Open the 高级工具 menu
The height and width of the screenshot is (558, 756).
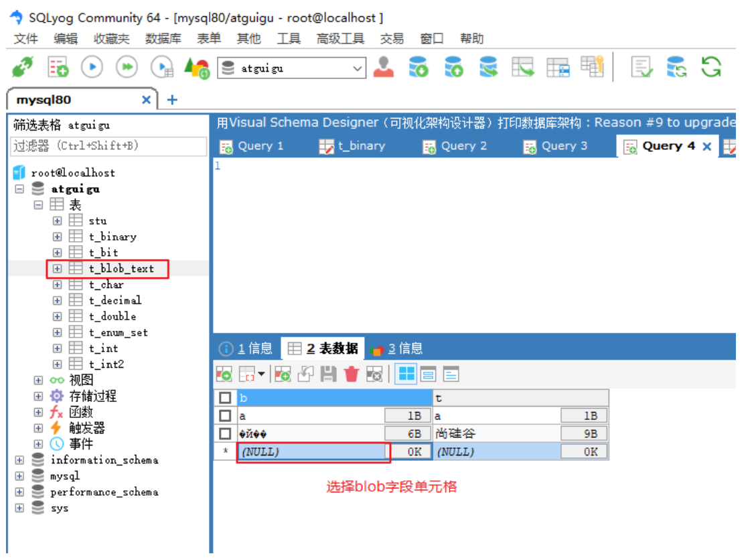pyautogui.click(x=340, y=39)
